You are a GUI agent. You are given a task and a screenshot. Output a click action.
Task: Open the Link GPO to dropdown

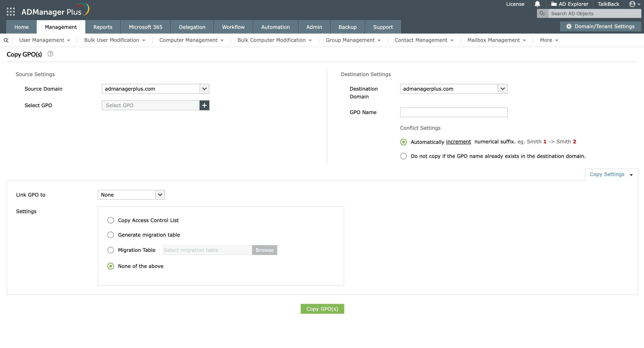[160, 195]
